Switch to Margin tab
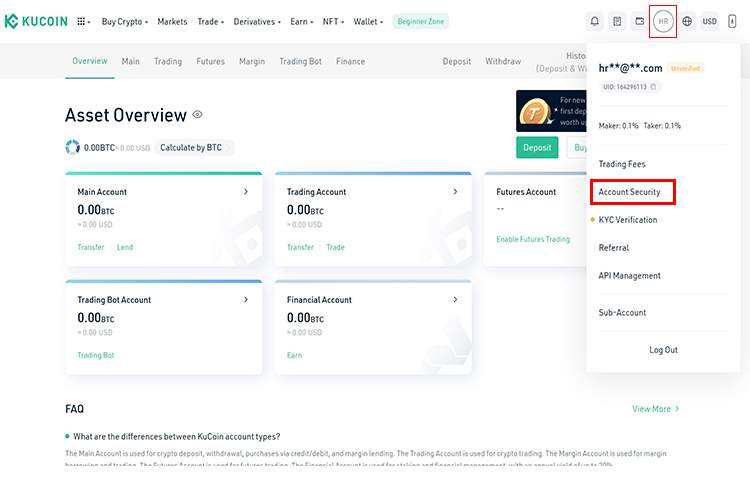Image resolution: width=750 pixels, height=500 pixels. coord(252,61)
